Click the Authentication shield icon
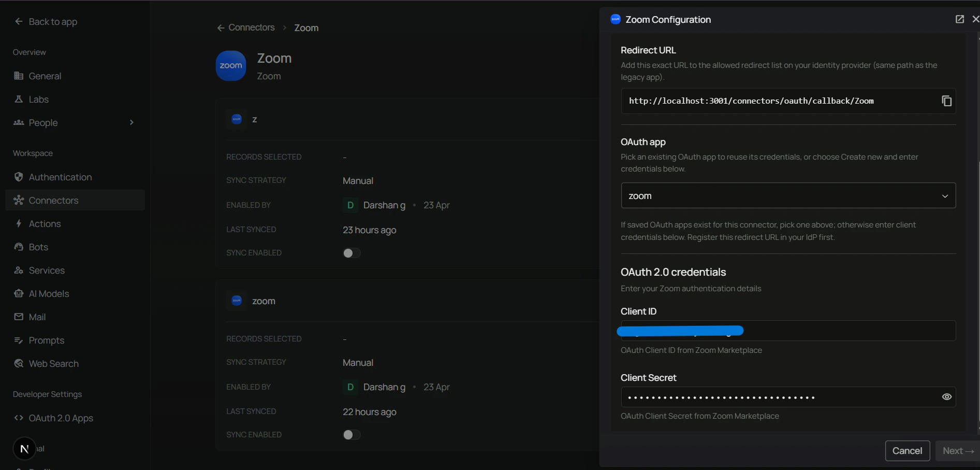This screenshot has width=980, height=470. pos(19,177)
